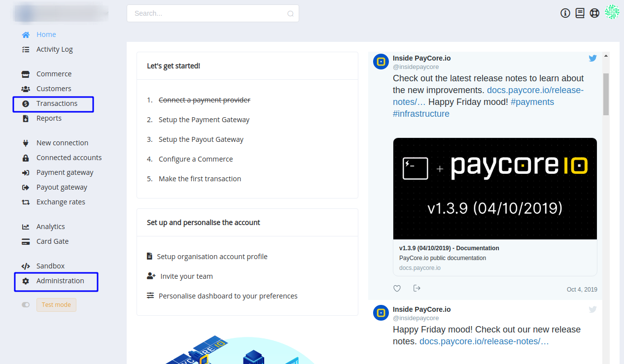Viewport: 624px width, 364px height.
Task: Click the Payment gateway sign-in arrow icon
Action: tap(26, 173)
